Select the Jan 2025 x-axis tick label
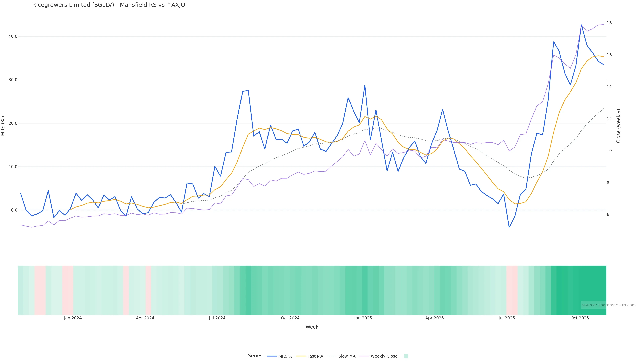 click(x=363, y=318)
